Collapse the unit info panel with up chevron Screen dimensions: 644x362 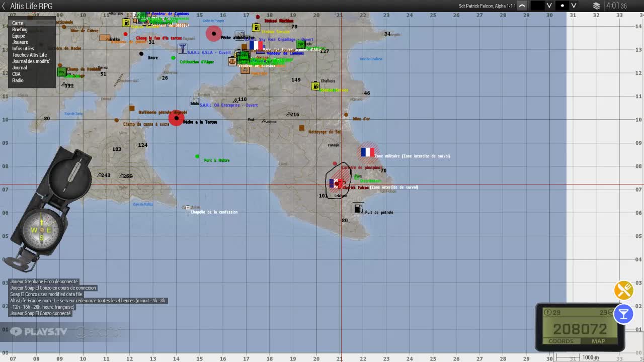[x=522, y=6]
